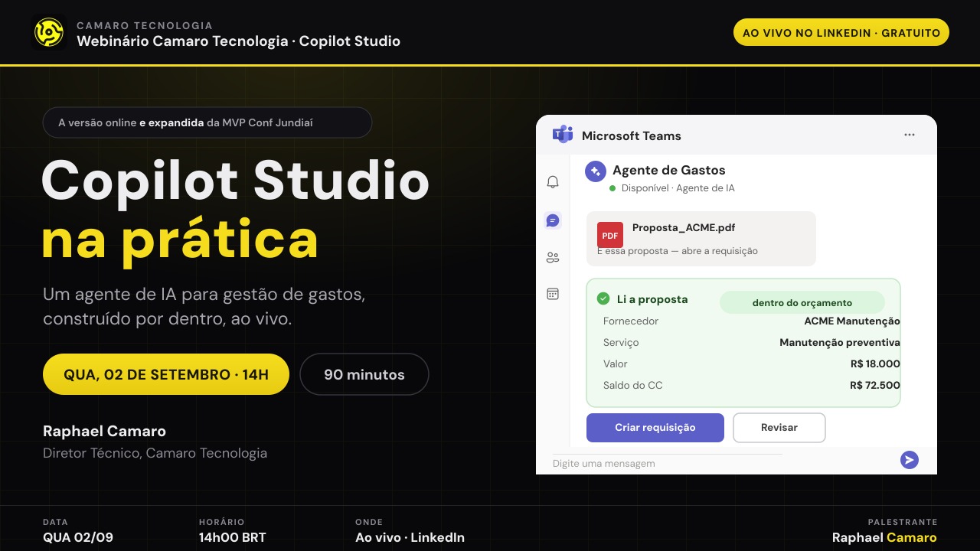Click the ACME Manutenção supplier value
980x551 pixels.
(852, 321)
